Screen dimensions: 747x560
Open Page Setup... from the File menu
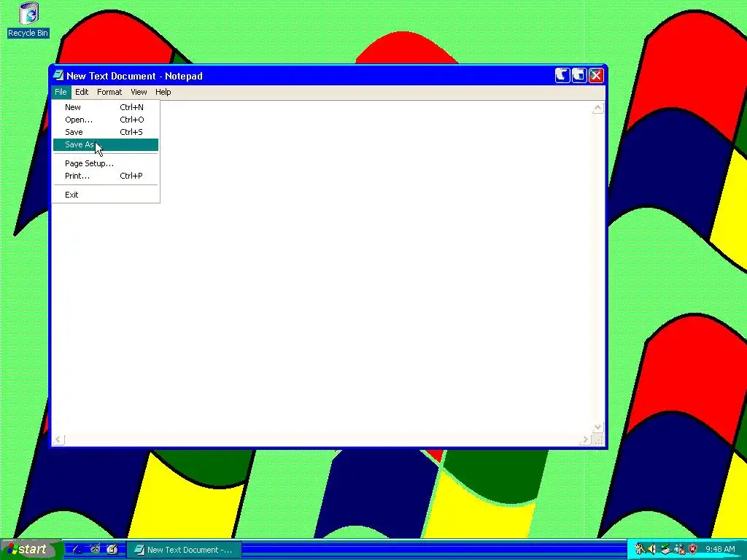pyautogui.click(x=106, y=163)
